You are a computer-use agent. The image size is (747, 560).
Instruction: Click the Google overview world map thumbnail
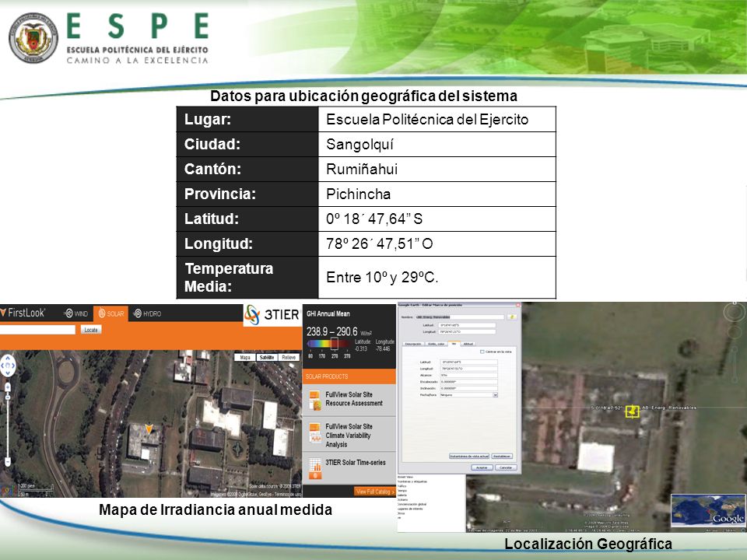708,510
